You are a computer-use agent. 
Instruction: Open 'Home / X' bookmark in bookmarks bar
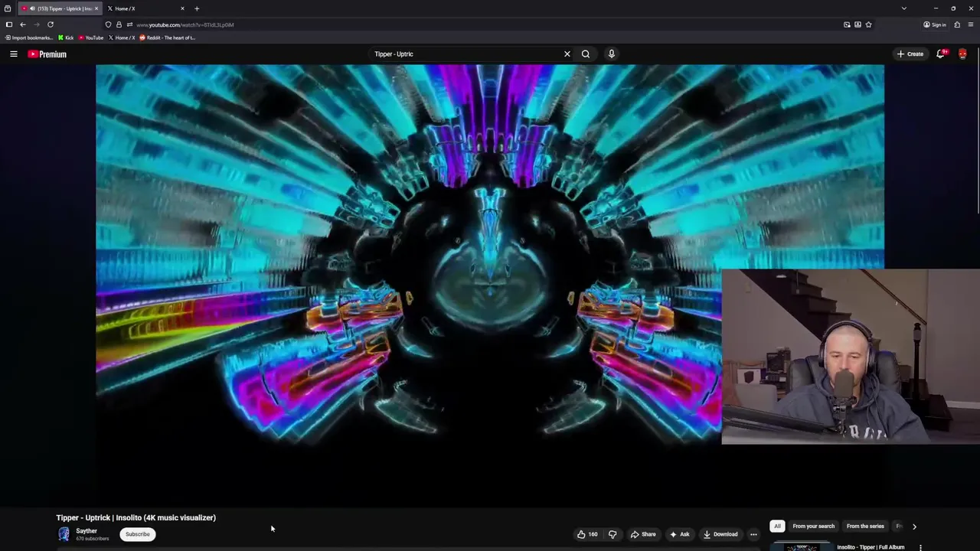[x=122, y=37]
